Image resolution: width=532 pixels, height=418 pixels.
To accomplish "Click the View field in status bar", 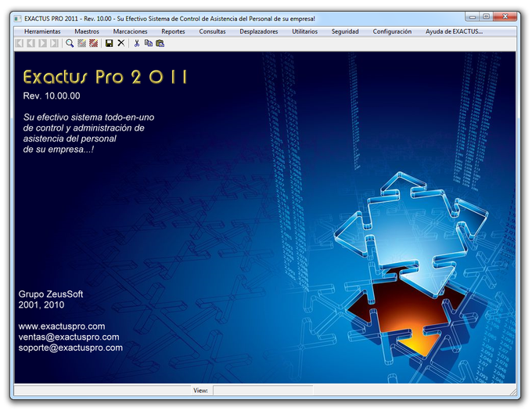I will (x=263, y=391).
